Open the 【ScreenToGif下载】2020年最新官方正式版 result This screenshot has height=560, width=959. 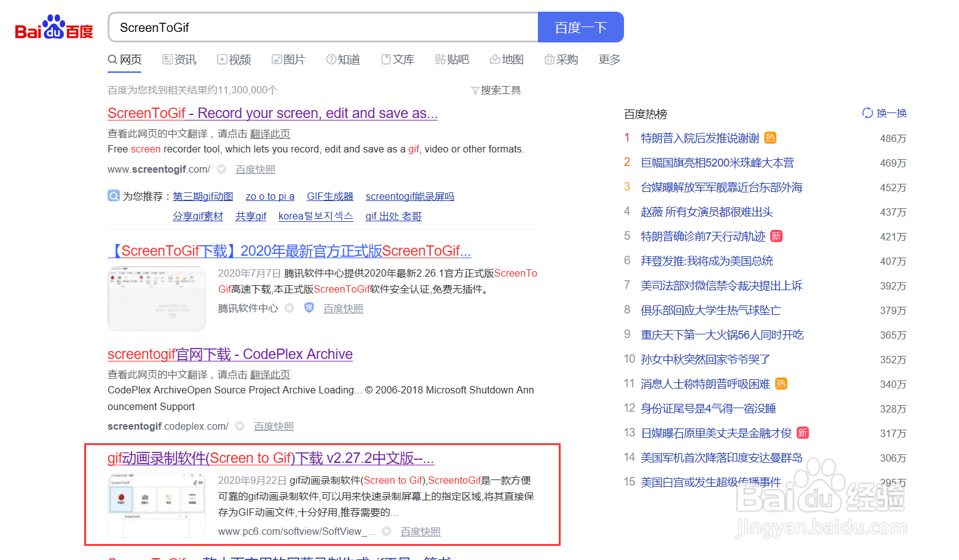tap(290, 251)
